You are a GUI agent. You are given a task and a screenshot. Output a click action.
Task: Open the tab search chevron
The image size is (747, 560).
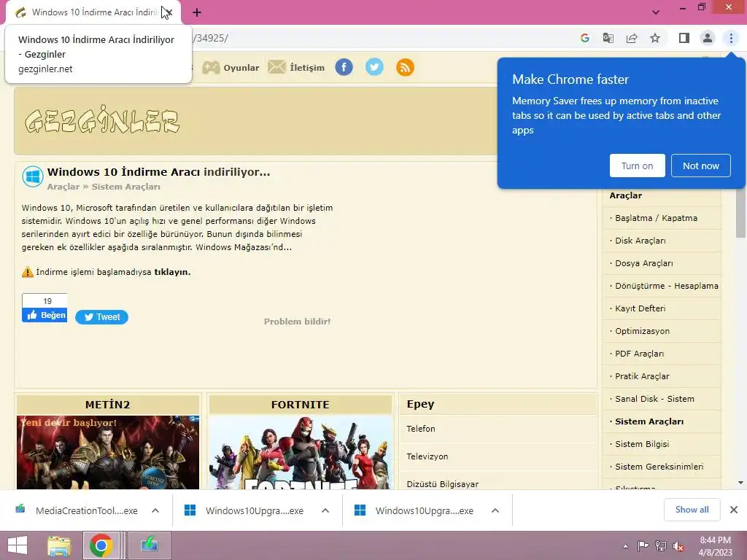click(656, 12)
